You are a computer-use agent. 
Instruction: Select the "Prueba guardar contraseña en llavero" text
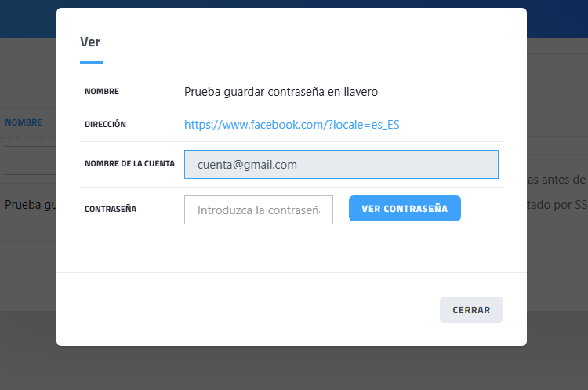[281, 92]
